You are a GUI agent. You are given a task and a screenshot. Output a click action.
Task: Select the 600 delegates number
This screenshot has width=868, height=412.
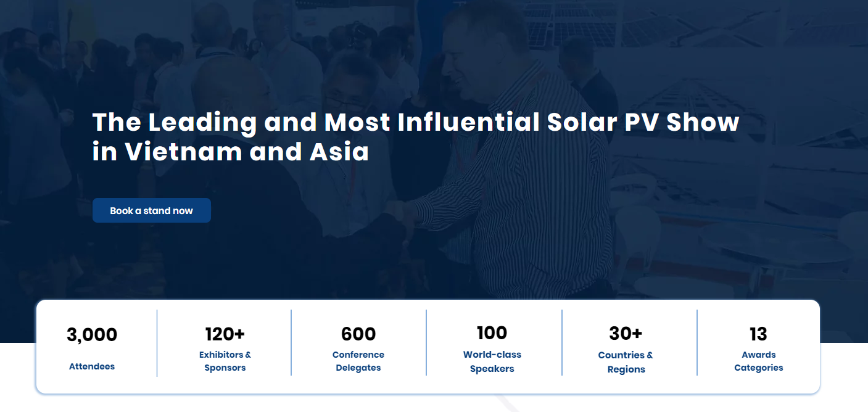coord(358,334)
